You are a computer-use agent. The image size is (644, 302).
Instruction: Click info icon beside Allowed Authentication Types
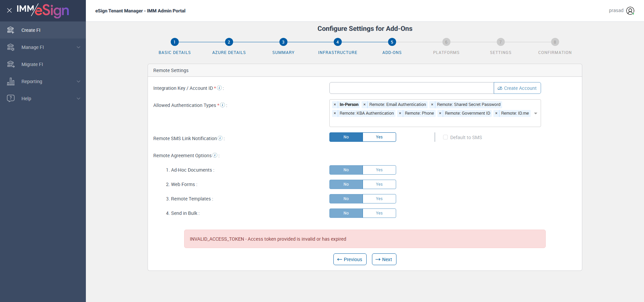click(x=222, y=105)
